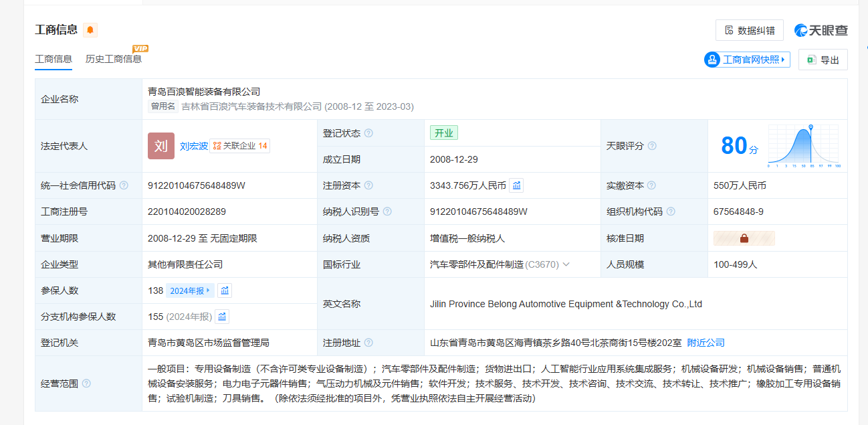Open the 刘宏波 legal representative link

(x=193, y=146)
